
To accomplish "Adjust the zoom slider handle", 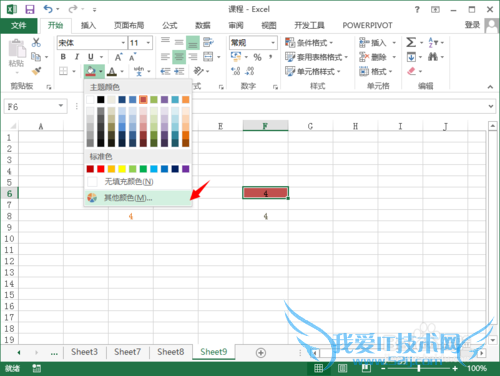I will coord(419,368).
